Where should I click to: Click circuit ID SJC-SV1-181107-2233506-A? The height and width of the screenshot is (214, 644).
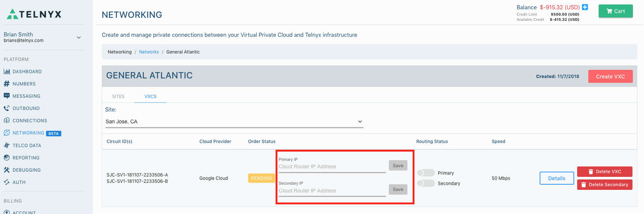coord(137,175)
